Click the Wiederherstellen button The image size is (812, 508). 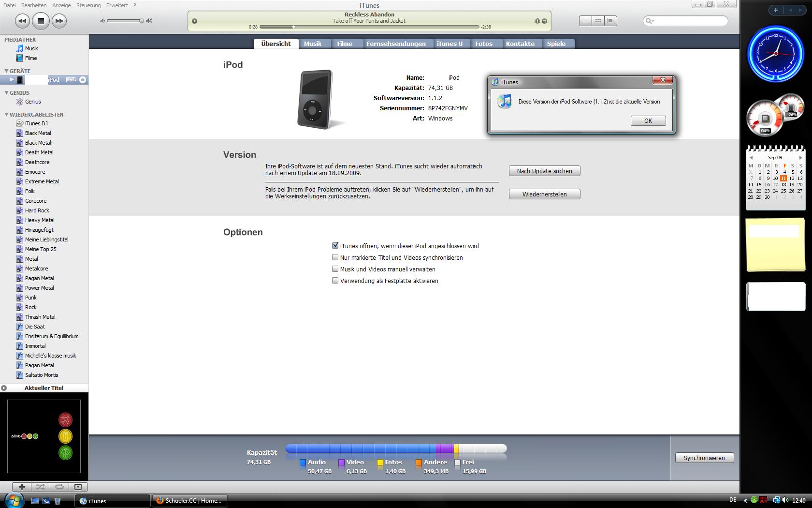pos(544,194)
